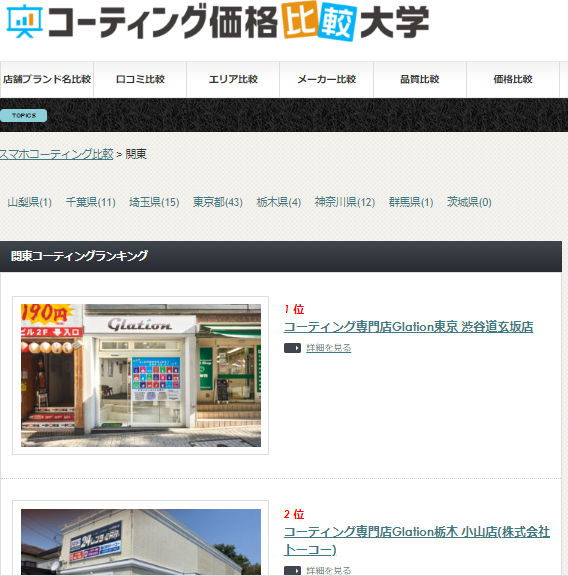
Task: Open the 口コミ比較 menu item
Action: (140, 79)
